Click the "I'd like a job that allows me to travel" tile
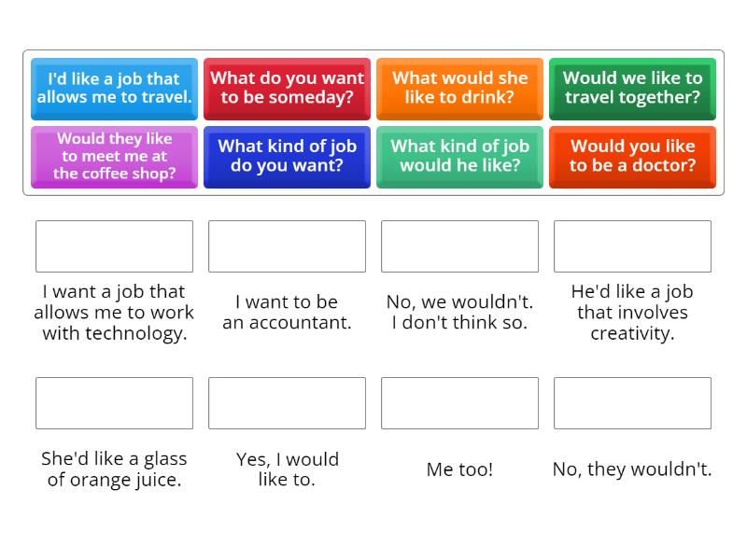Image resolution: width=747 pixels, height=560 pixels. 114,89
